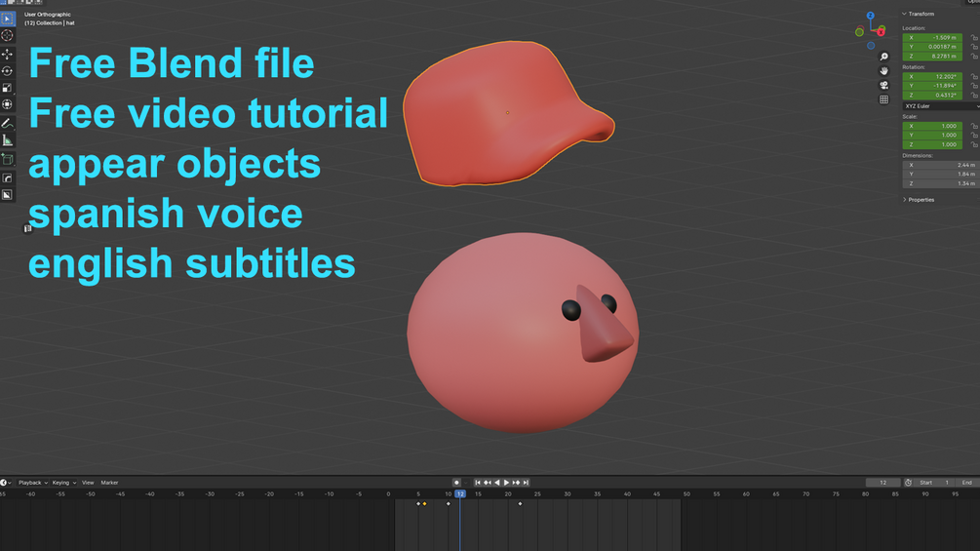Viewport: 980px width, 551px height.
Task: Toggle camera view icon
Action: click(x=883, y=86)
